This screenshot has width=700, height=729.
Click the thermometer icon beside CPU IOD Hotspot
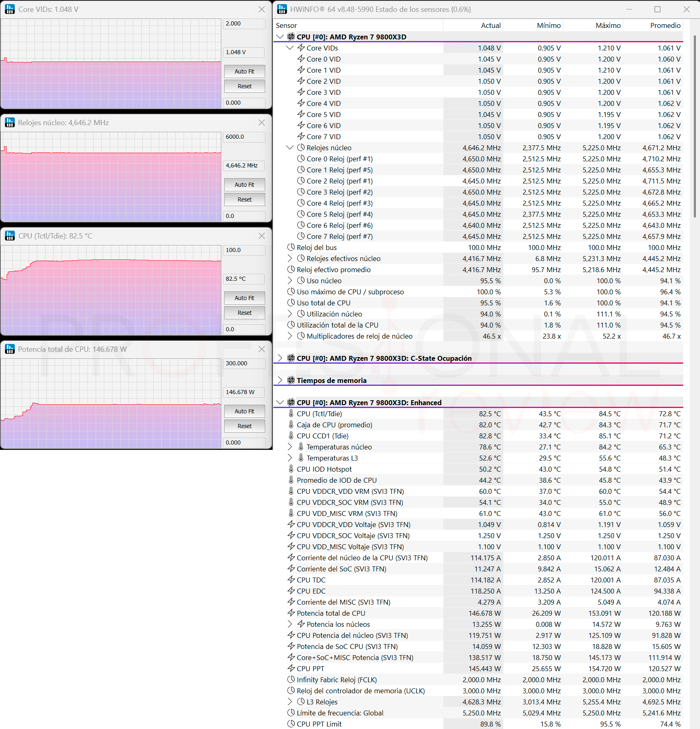[x=291, y=469]
